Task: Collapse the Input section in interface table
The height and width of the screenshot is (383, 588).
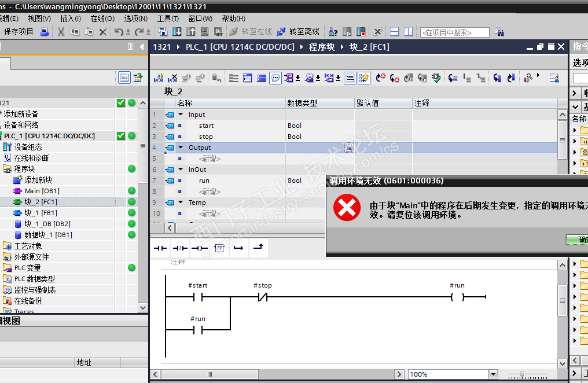Action: (181, 115)
